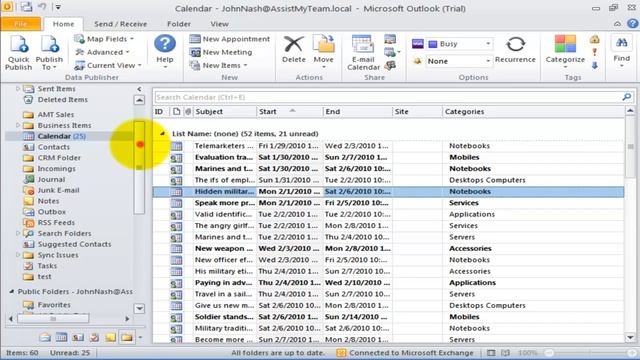Screen dimensions: 640x360
Task: Click the Save icon in title bar
Action: (x=27, y=7)
